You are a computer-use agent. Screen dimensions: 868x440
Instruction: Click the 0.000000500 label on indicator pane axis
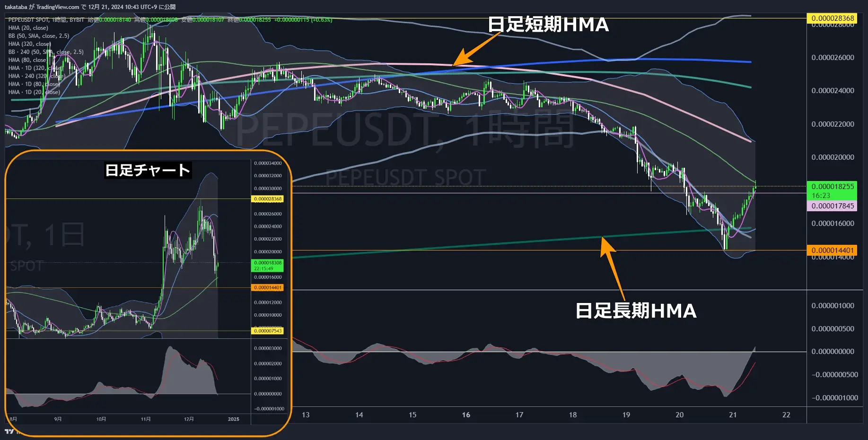pos(833,329)
